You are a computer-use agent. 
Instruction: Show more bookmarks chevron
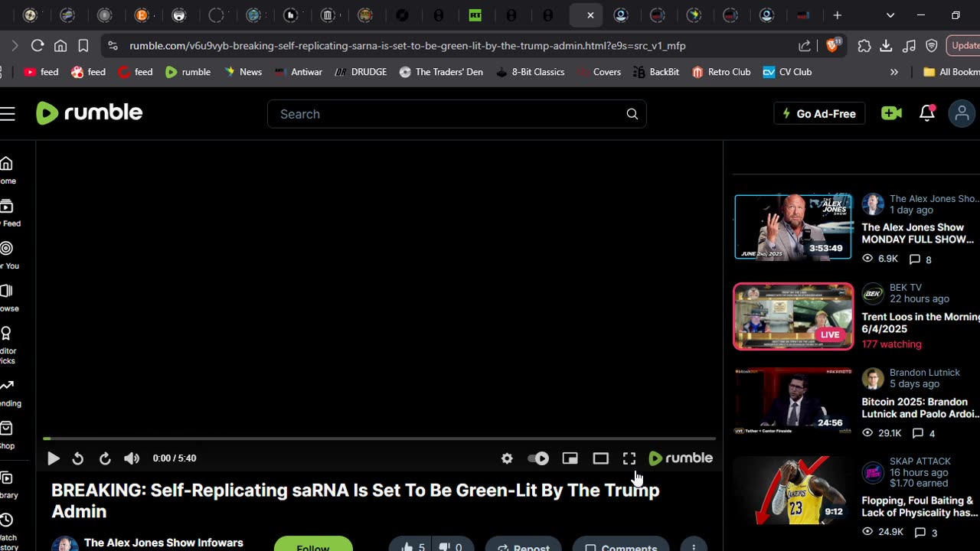pos(893,72)
